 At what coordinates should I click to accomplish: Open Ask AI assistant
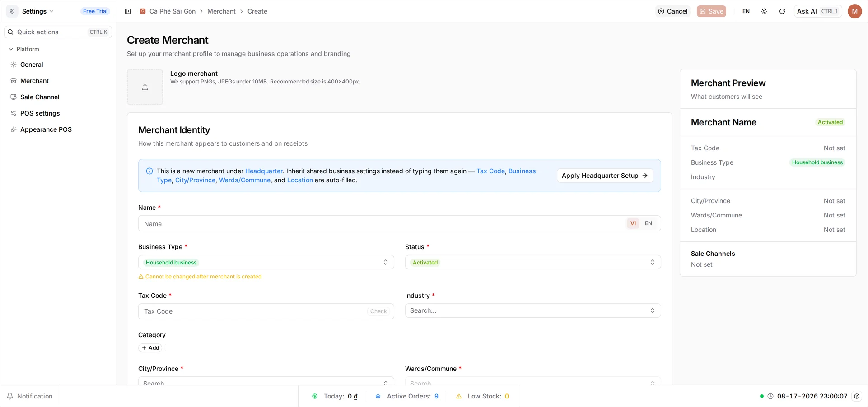click(818, 11)
